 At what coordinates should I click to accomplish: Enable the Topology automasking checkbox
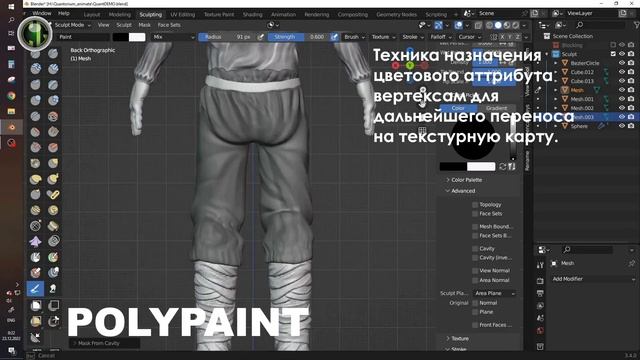(x=475, y=204)
